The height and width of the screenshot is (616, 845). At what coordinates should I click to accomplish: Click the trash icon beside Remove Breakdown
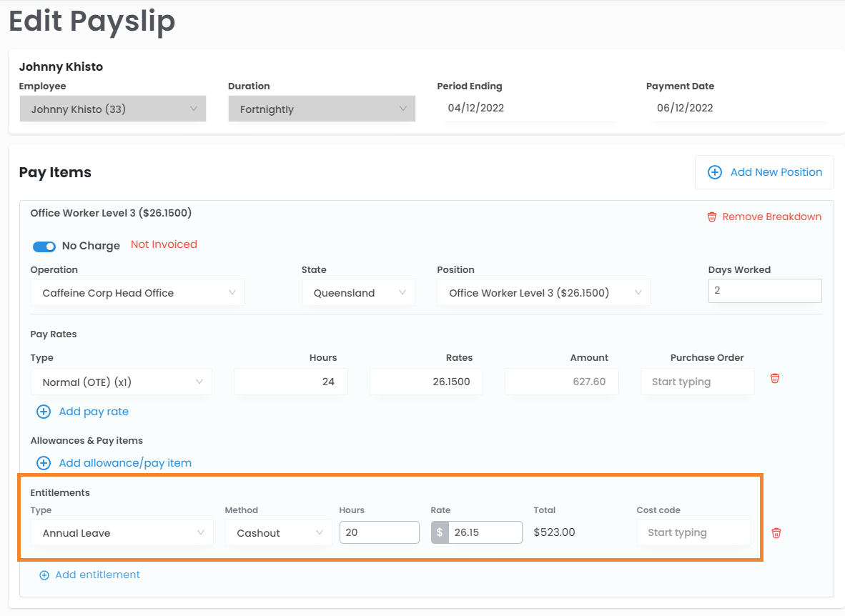(712, 217)
